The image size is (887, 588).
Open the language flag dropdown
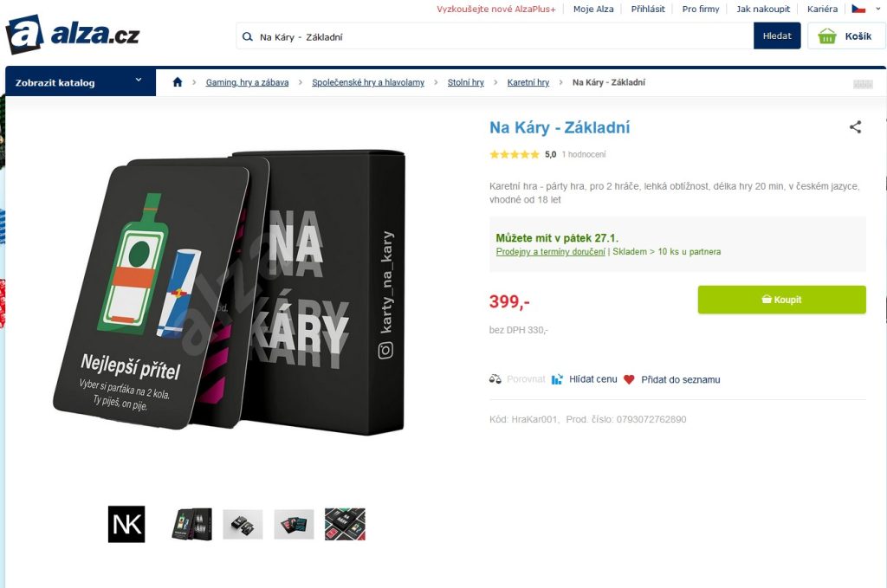coord(866,9)
